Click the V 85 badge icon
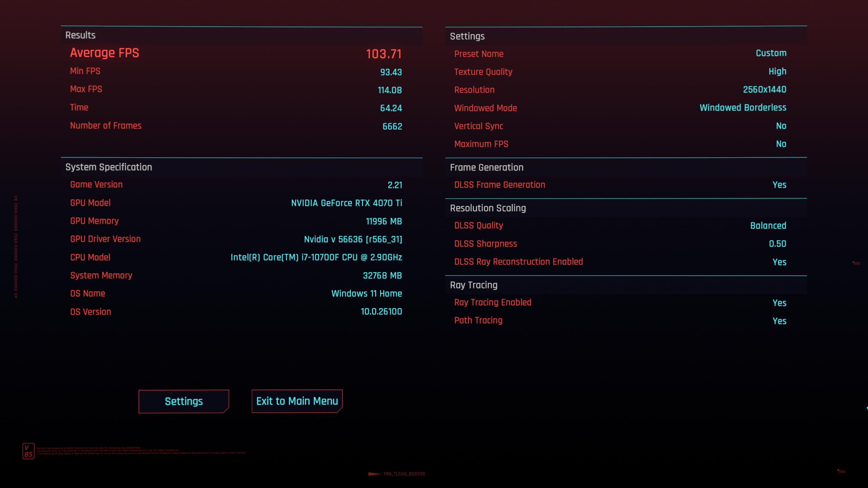Screen dimensions: 868x488 tap(28, 451)
